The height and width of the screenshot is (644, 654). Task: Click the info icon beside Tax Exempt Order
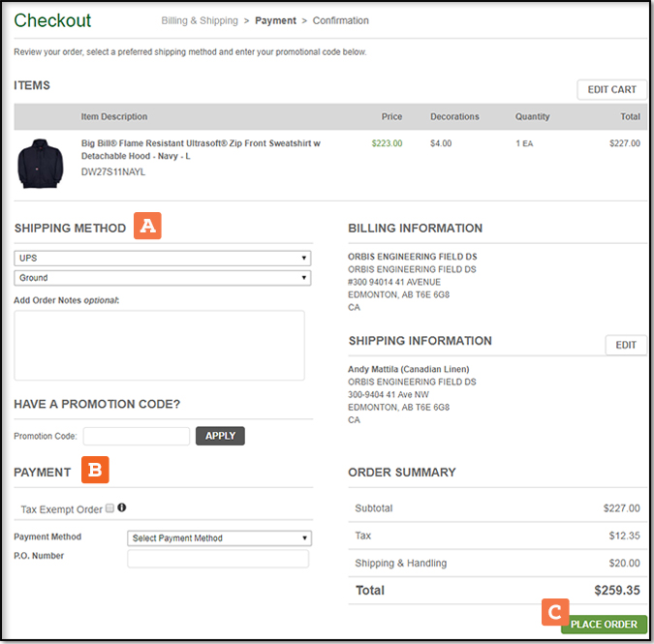click(x=122, y=507)
